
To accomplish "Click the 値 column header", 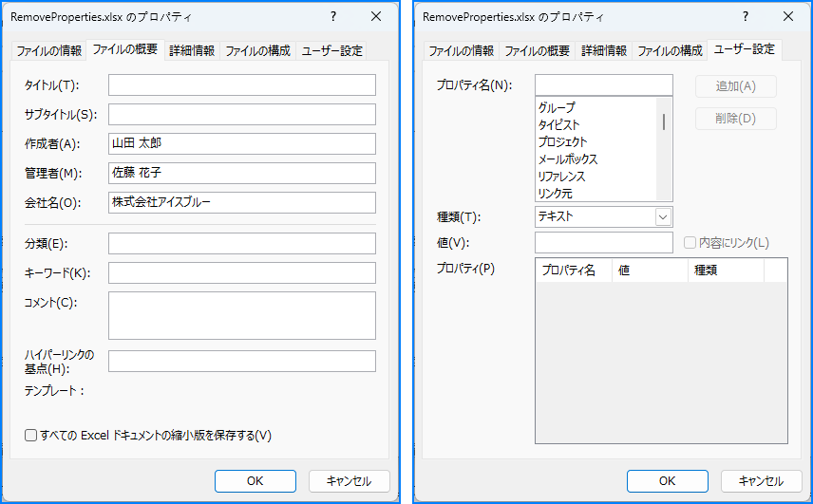I will [x=650, y=271].
